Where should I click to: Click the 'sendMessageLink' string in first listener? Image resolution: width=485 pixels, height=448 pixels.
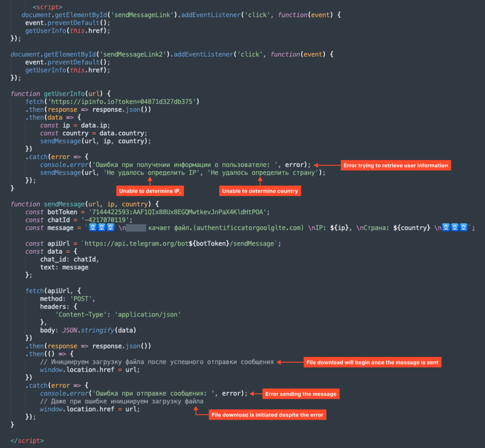coord(142,15)
